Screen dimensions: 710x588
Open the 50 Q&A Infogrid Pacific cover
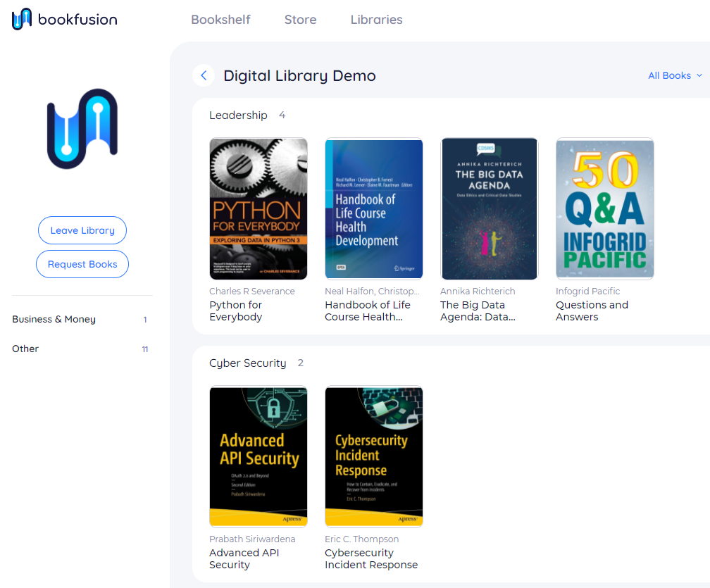point(604,208)
